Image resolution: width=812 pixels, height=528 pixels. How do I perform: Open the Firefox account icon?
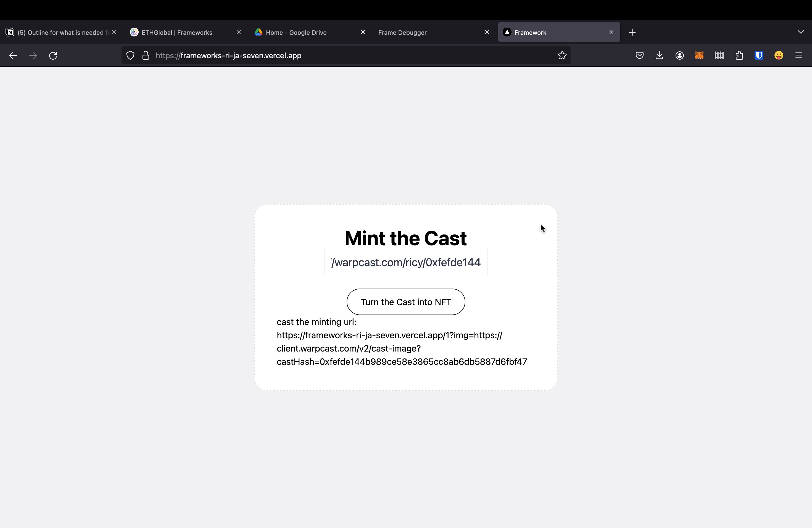click(x=680, y=56)
